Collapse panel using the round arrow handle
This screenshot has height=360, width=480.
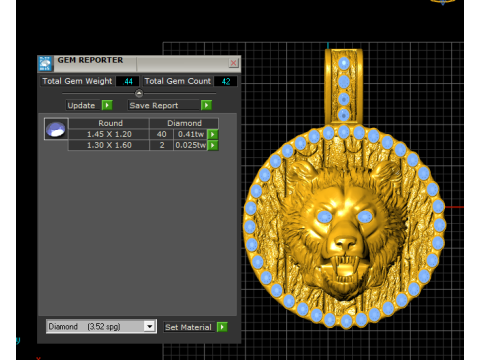139,93
